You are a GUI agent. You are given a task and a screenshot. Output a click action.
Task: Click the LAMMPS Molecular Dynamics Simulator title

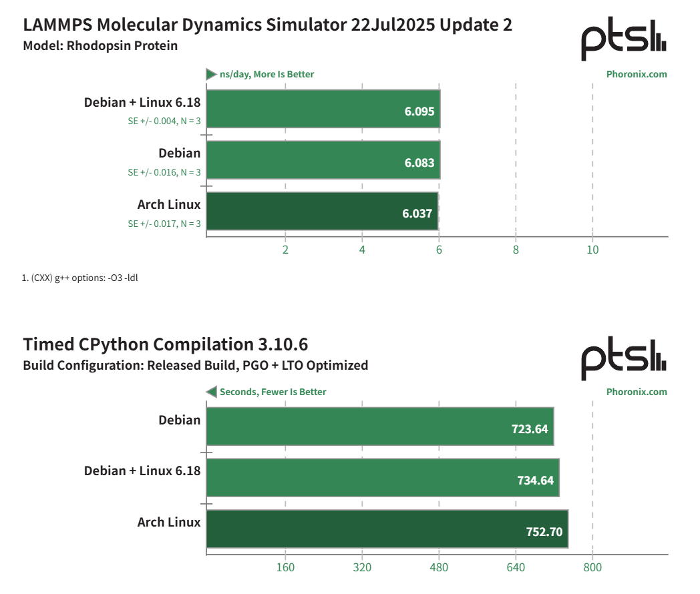(x=268, y=25)
